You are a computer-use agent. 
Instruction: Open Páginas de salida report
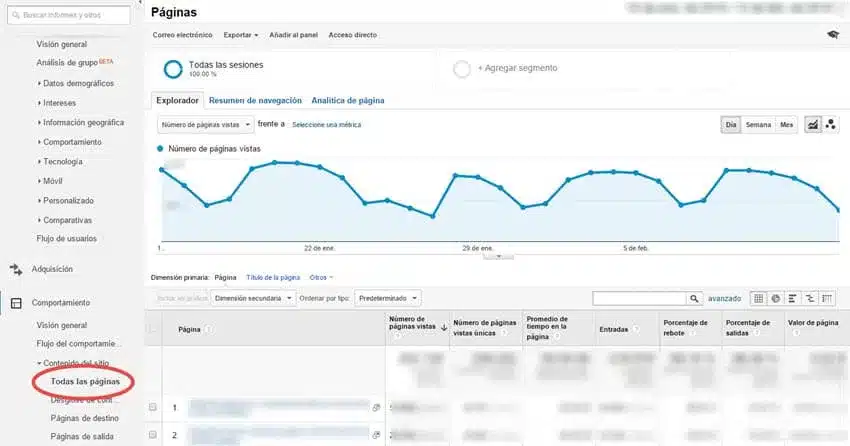click(82, 437)
